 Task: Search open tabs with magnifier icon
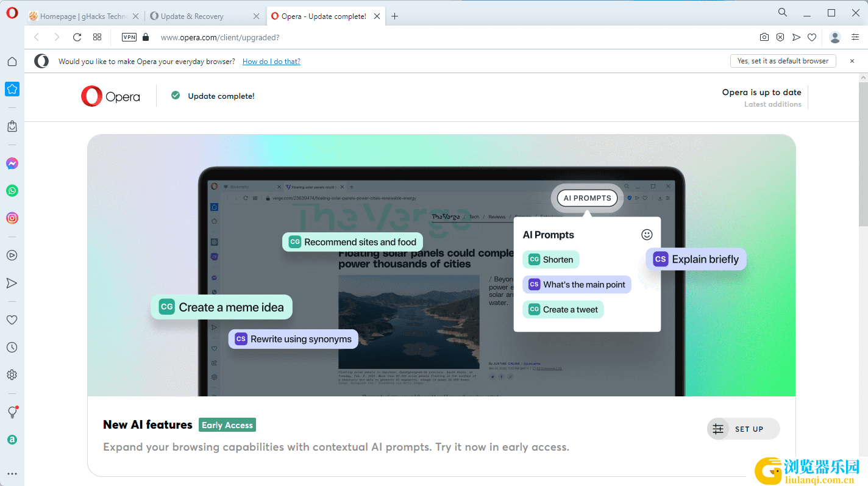click(783, 12)
